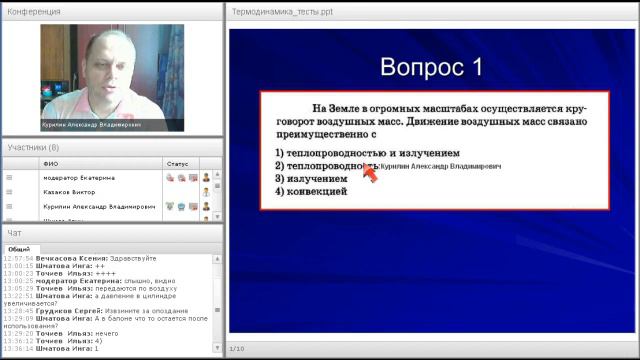
Task: Click microphone status icon for Курилин Александр Владимирович
Action: [x=170, y=207]
